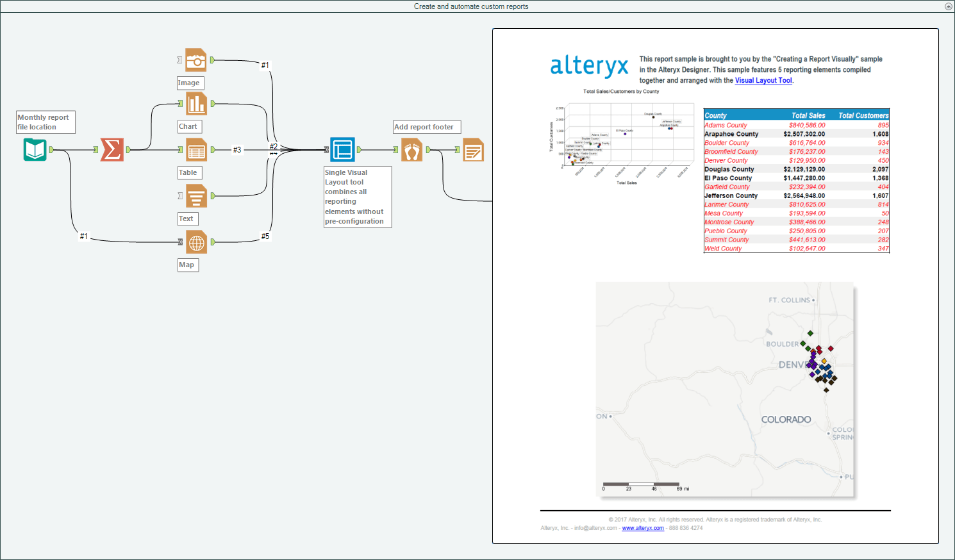Click the Table tool icon
Image resolution: width=955 pixels, height=560 pixels.
[195, 149]
